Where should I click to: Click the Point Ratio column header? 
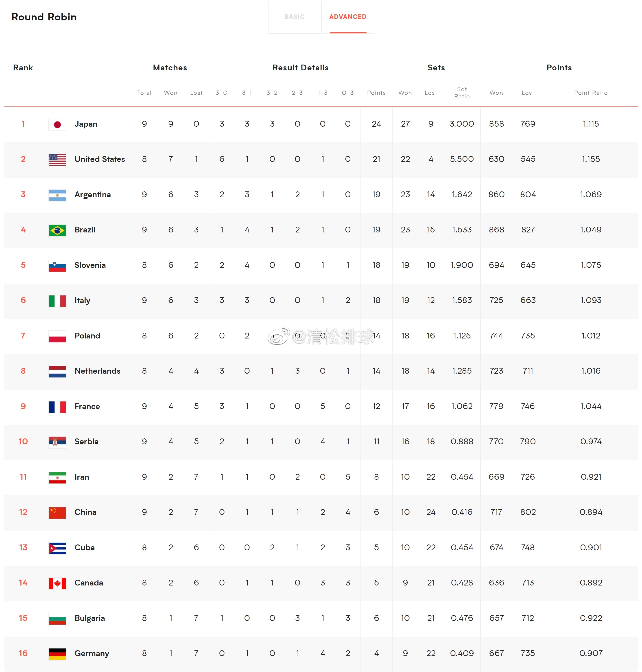pos(591,93)
